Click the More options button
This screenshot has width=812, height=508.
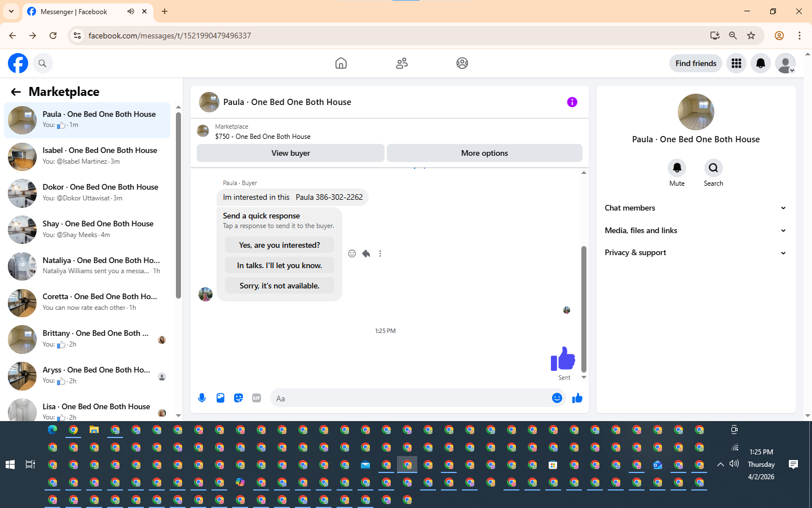click(x=484, y=153)
